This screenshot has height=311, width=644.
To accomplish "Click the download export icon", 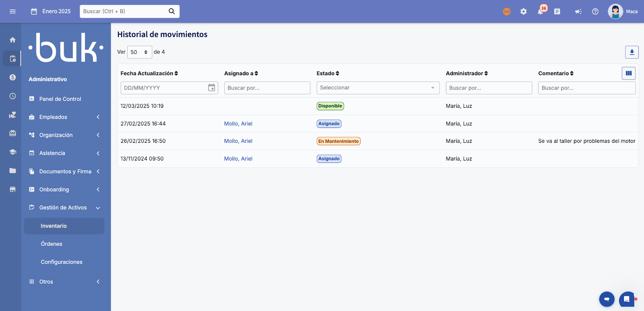I will pyautogui.click(x=632, y=52).
